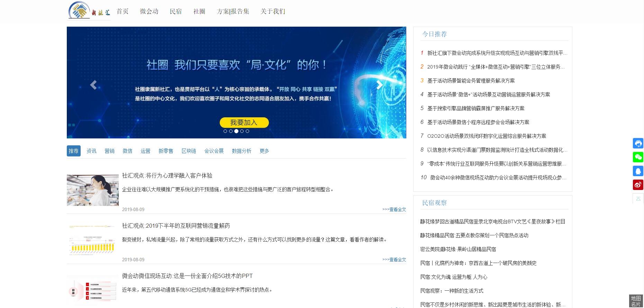The height and width of the screenshot is (308, 644).
Task: Open the customer service headset icon
Action: point(638,143)
